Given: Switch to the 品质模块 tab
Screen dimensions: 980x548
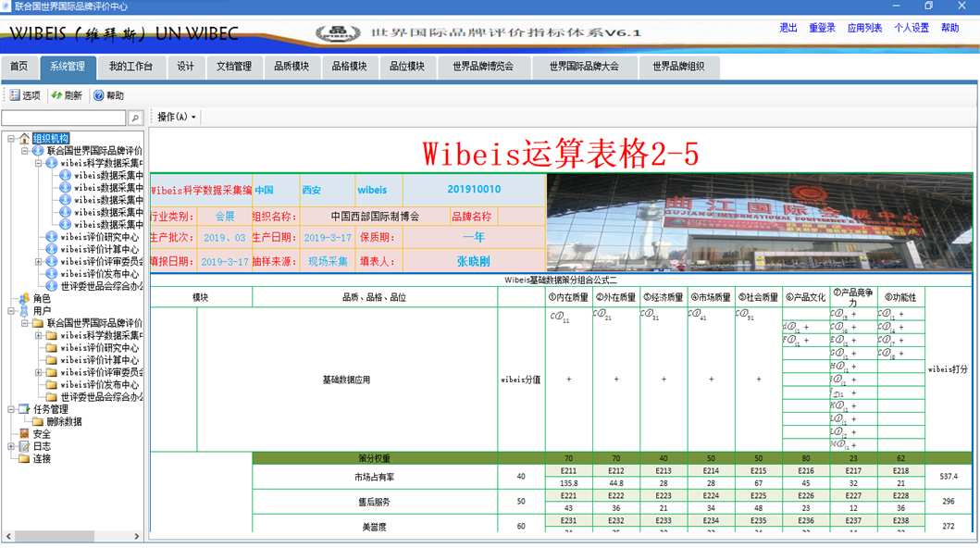Looking at the screenshot, I should (x=292, y=67).
